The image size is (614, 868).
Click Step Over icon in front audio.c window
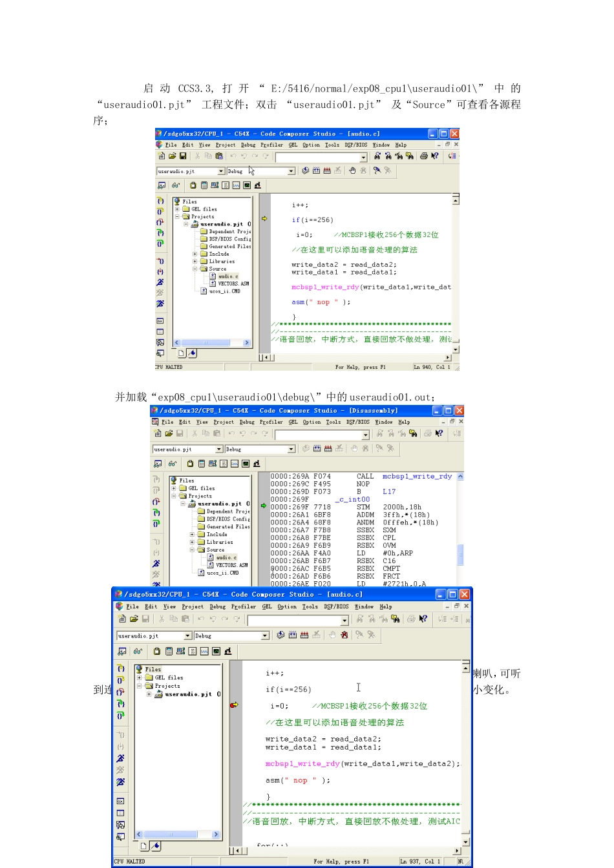coord(120,680)
